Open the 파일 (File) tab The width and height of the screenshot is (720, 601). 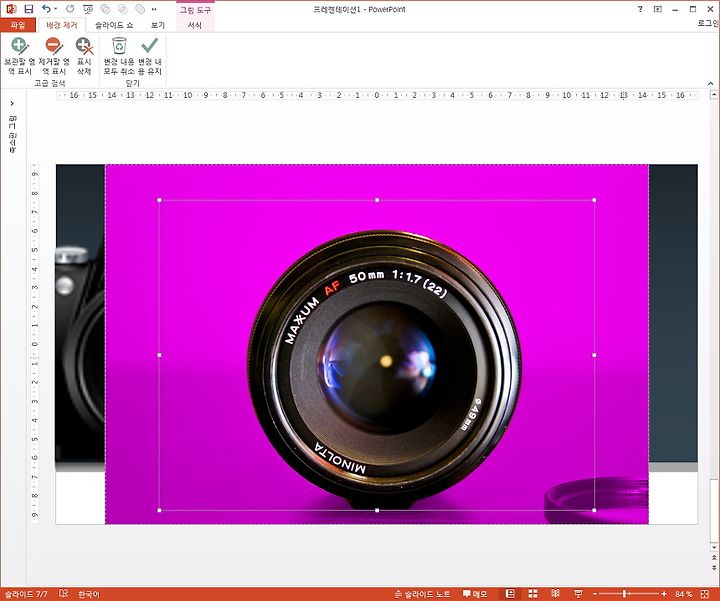tap(18, 25)
